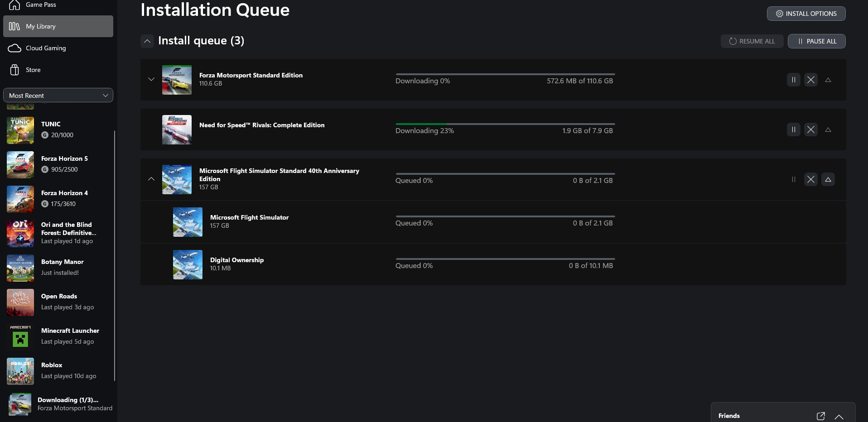Image resolution: width=868 pixels, height=422 pixels.
Task: Select Roblox in library list
Action: [58, 371]
